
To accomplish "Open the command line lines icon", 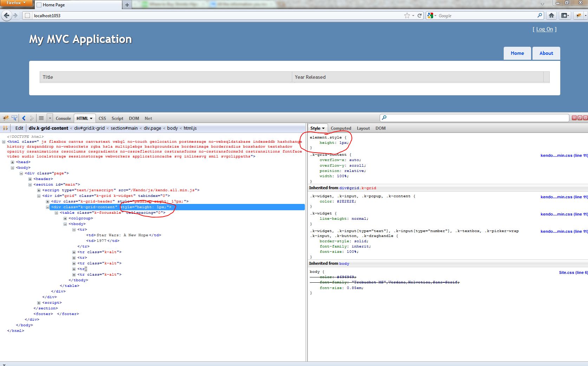I will pos(41,118).
